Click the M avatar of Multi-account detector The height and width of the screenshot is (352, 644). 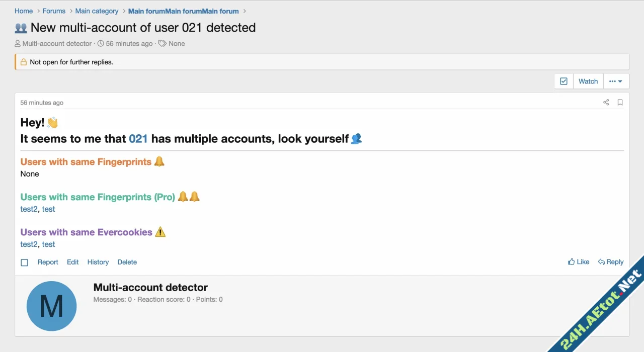tap(51, 305)
